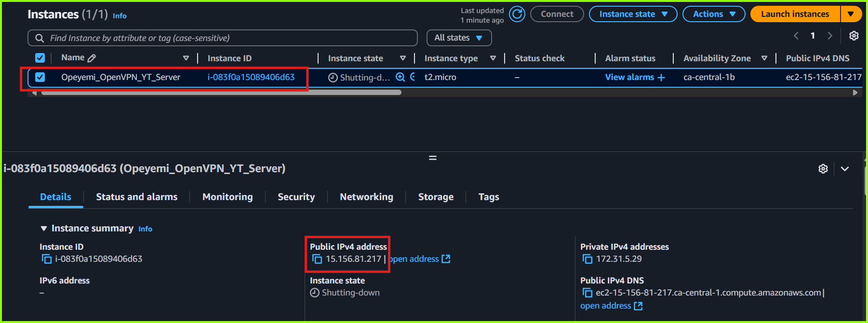Click the Public IPv4 DNS column header
The width and height of the screenshot is (868, 323).
point(817,58)
